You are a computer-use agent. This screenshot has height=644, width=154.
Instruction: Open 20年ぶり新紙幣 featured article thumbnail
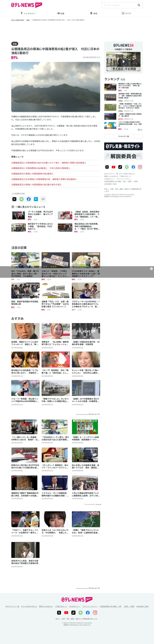(56, 260)
